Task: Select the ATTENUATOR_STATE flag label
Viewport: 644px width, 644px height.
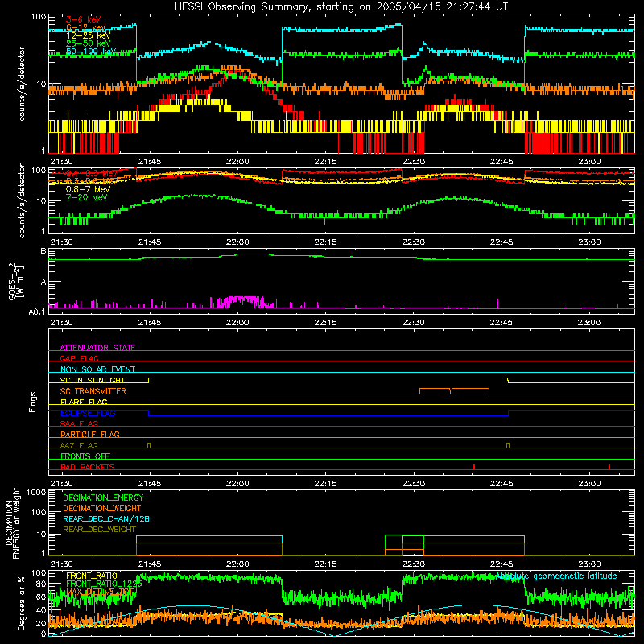Action: (97, 348)
